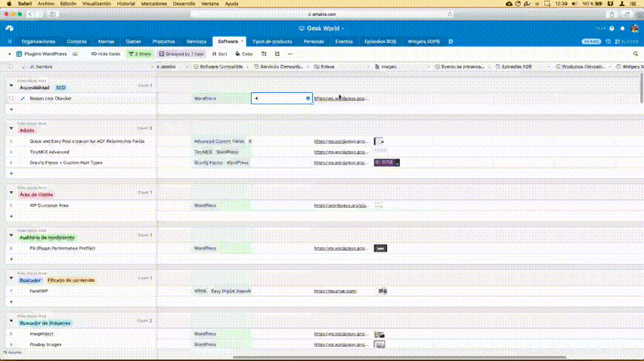Open the more options ellipsis in the view toolbar
Viewport: 644px width, 361px height.
pyautogui.click(x=290, y=54)
